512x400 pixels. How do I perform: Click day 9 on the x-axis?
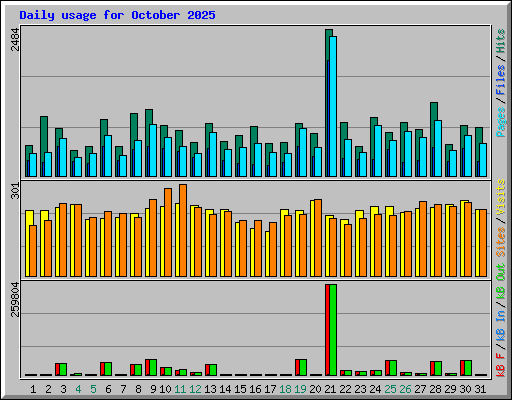point(153,389)
